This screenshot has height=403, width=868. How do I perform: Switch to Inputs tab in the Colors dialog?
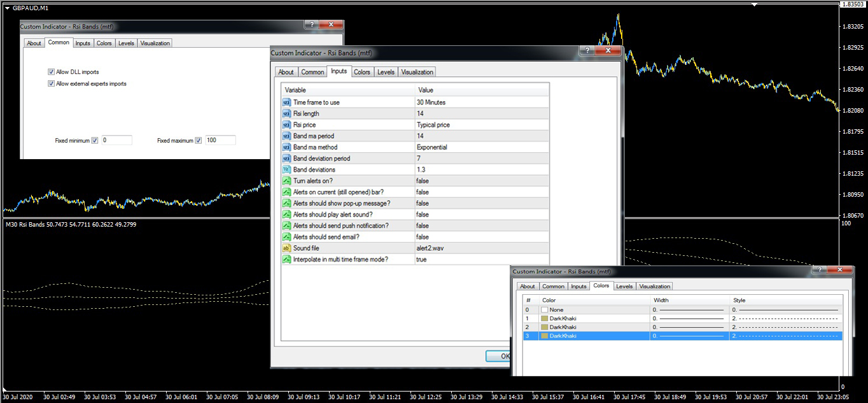578,286
